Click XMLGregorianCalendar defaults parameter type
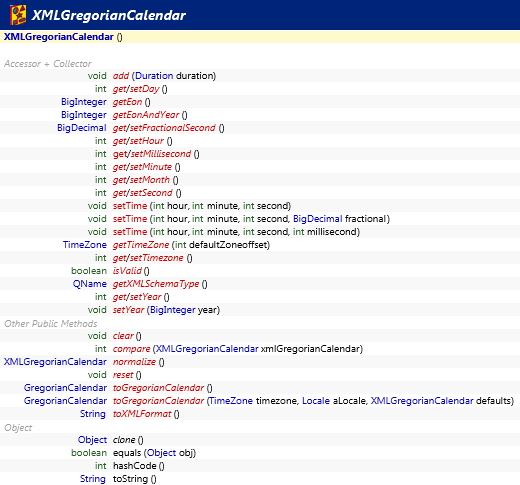 pos(422,401)
